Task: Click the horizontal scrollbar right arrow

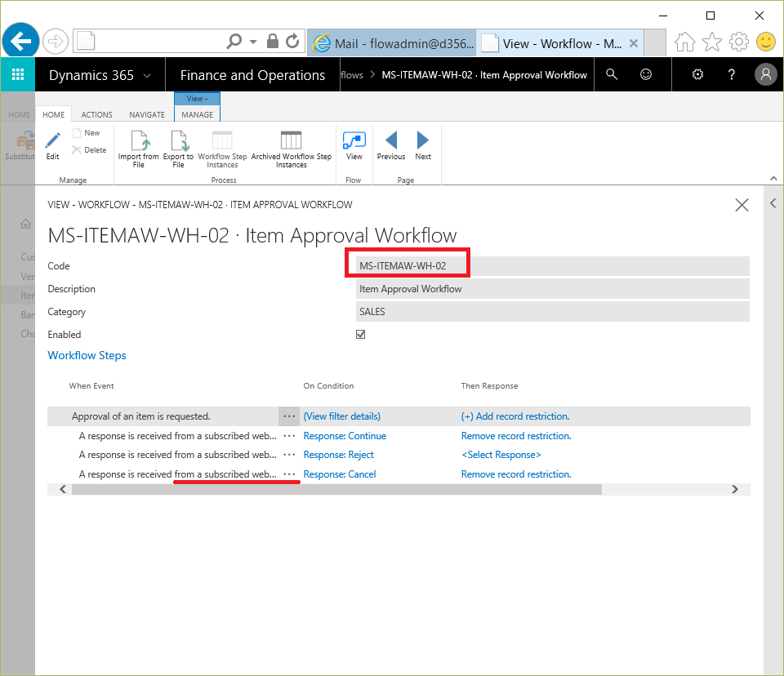Action: 735,490
